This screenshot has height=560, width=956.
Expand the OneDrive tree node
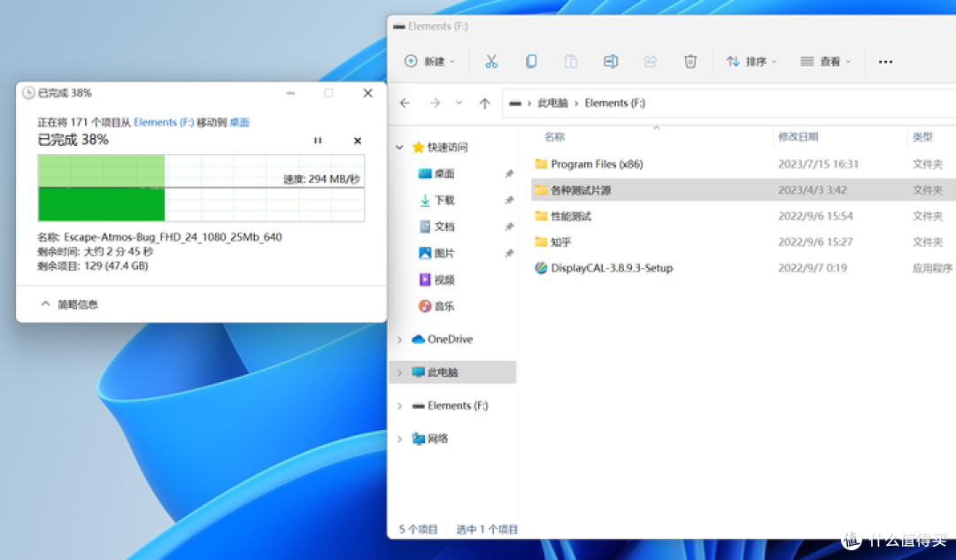pyautogui.click(x=400, y=340)
